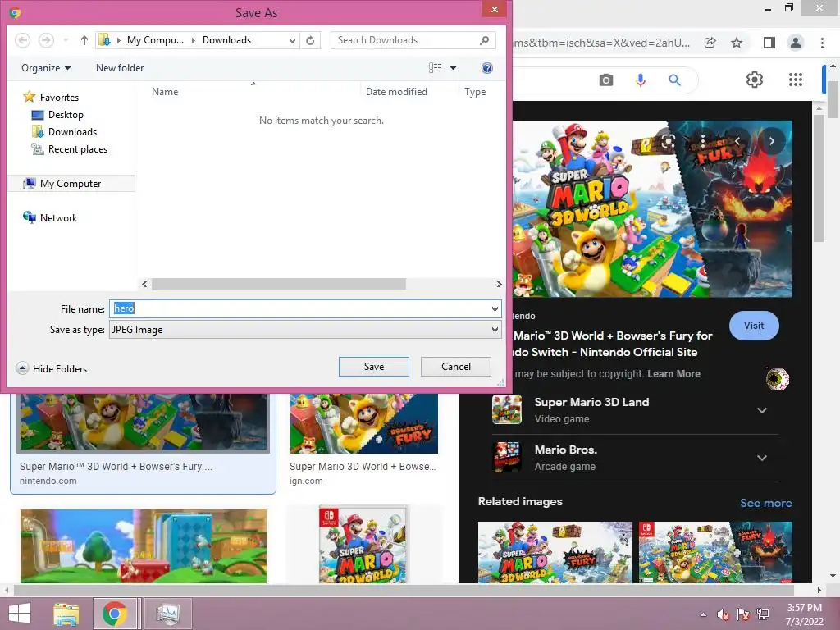
Task: Open the Switch box art thumbnail in results
Action: click(363, 545)
